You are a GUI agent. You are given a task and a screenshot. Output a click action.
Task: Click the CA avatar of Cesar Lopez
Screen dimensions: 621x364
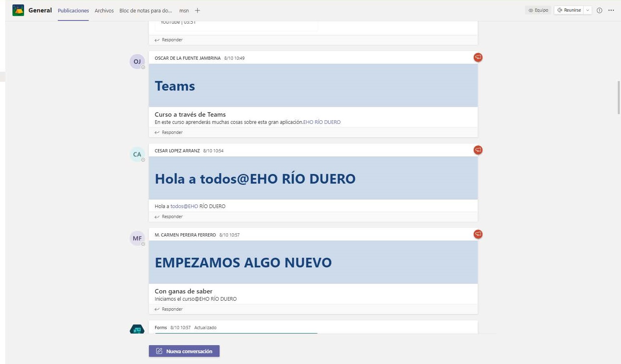coord(137,154)
